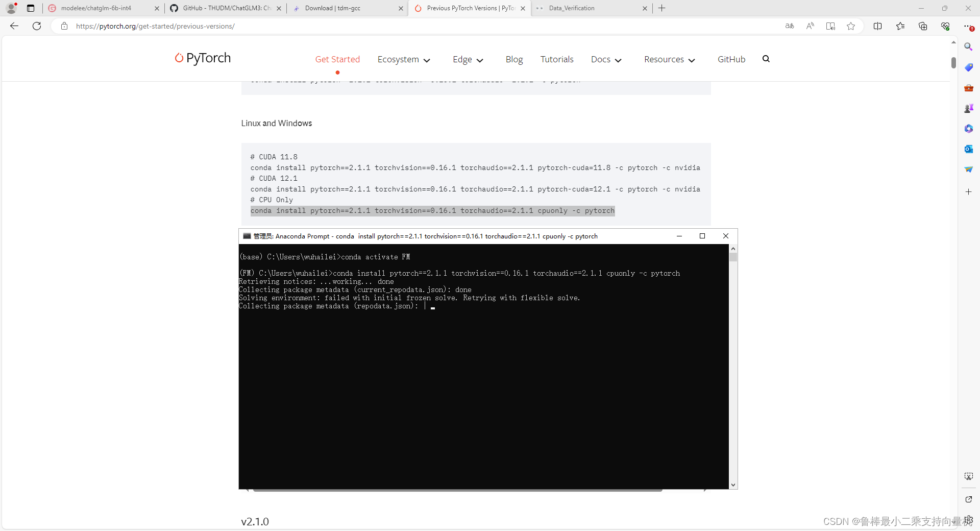Click Anaconda Prompt scroll up arrow
The height and width of the screenshot is (531, 980).
coord(733,248)
